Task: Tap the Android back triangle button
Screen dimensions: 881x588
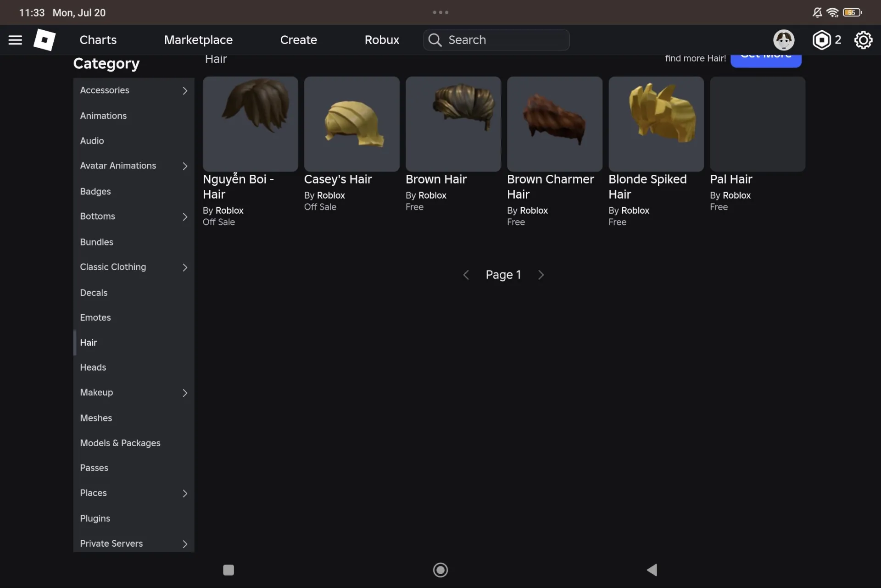Action: coord(652,570)
